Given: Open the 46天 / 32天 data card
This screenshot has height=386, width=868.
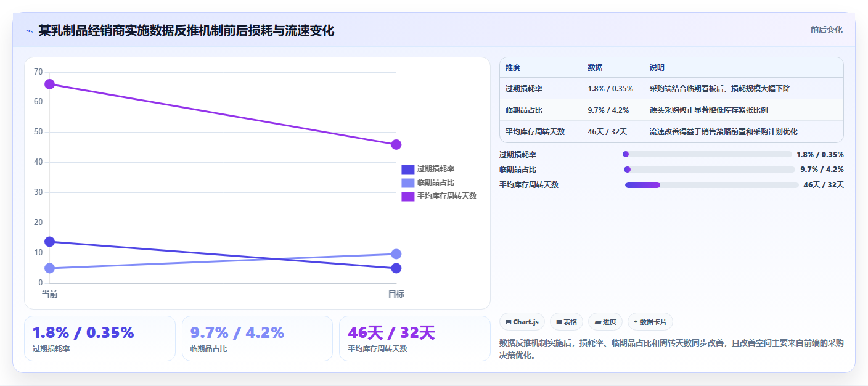Looking at the screenshot, I should click(x=415, y=339).
